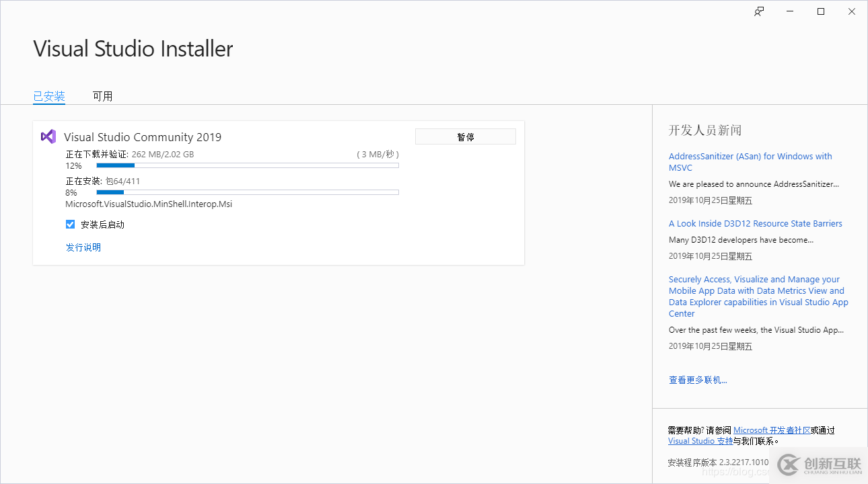This screenshot has width=868, height=484.
Task: Click the 正在安装: 包64/411 status text
Action: tap(103, 182)
